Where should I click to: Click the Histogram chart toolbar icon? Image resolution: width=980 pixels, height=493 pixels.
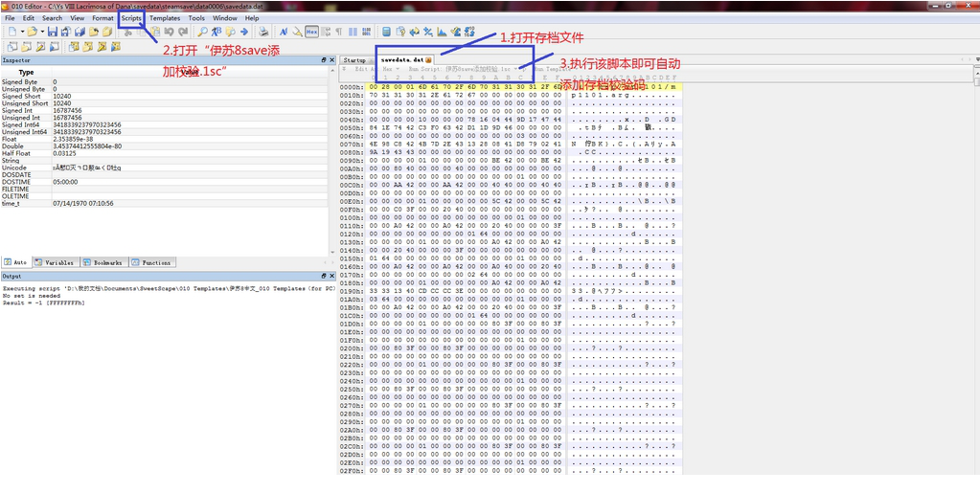tap(442, 32)
